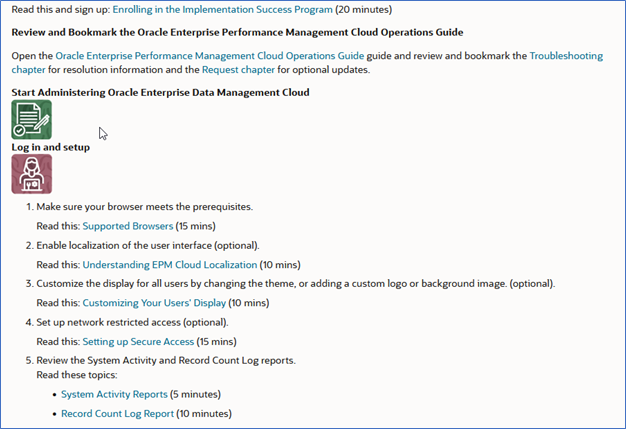Click step 1 'Make sure your browser meets the prerequisites.'

[145, 207]
